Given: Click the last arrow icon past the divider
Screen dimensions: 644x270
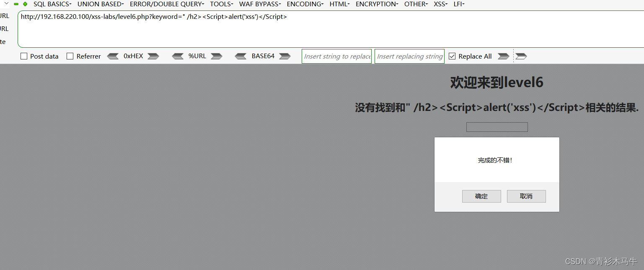Looking at the screenshot, I should (x=521, y=56).
